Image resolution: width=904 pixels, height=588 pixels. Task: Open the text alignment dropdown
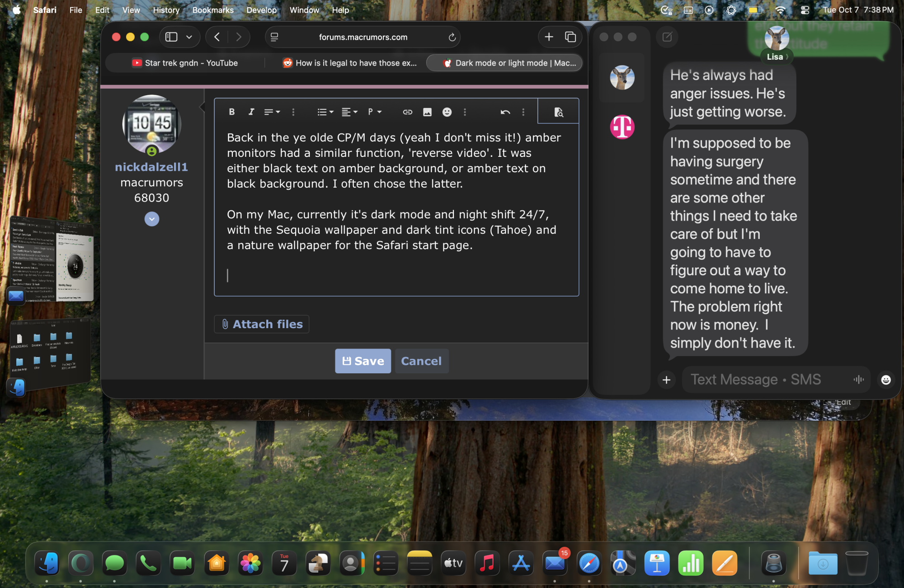coord(349,112)
